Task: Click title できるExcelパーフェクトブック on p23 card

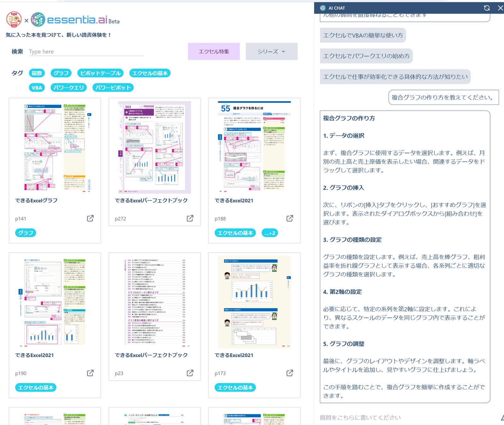Action: tap(151, 355)
